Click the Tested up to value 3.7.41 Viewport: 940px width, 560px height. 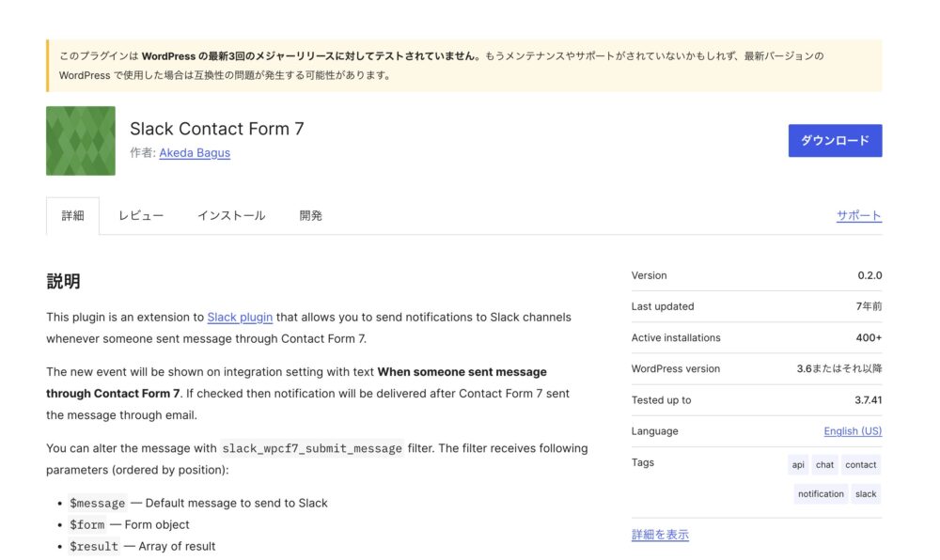[868, 400]
